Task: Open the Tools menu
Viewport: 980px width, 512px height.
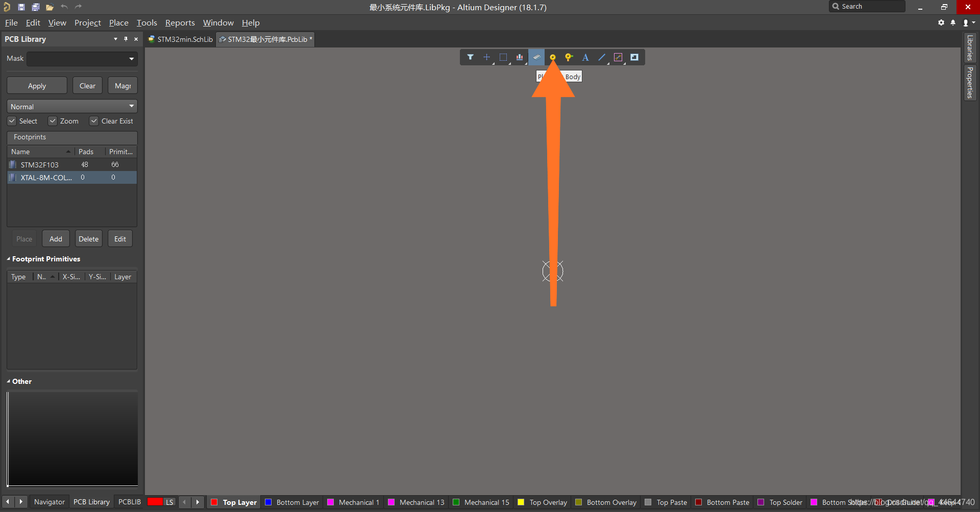Action: click(147, 22)
